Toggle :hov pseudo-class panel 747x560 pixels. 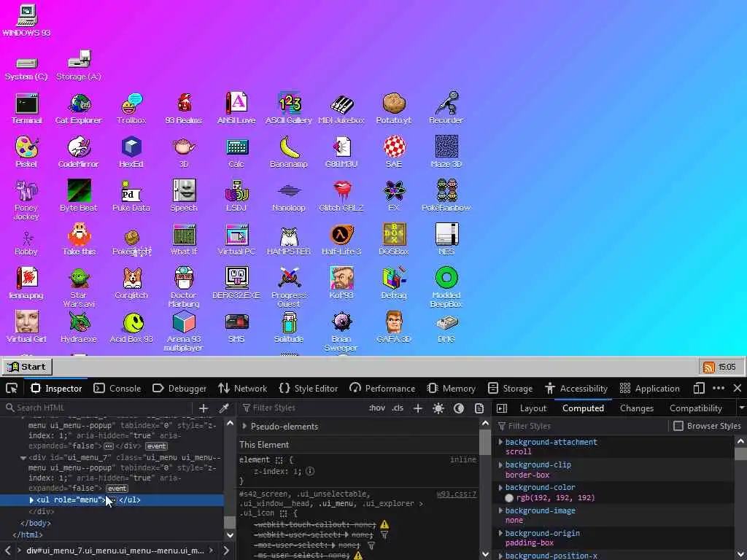[x=377, y=408]
